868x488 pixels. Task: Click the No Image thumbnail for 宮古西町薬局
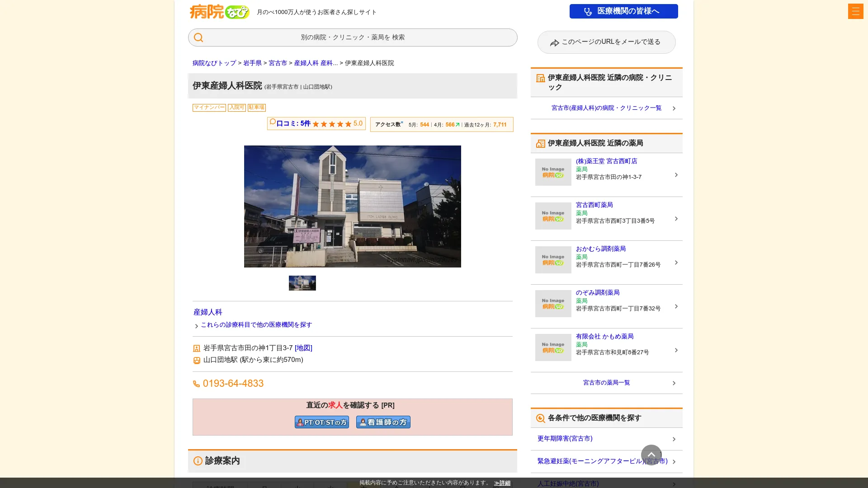tap(553, 216)
